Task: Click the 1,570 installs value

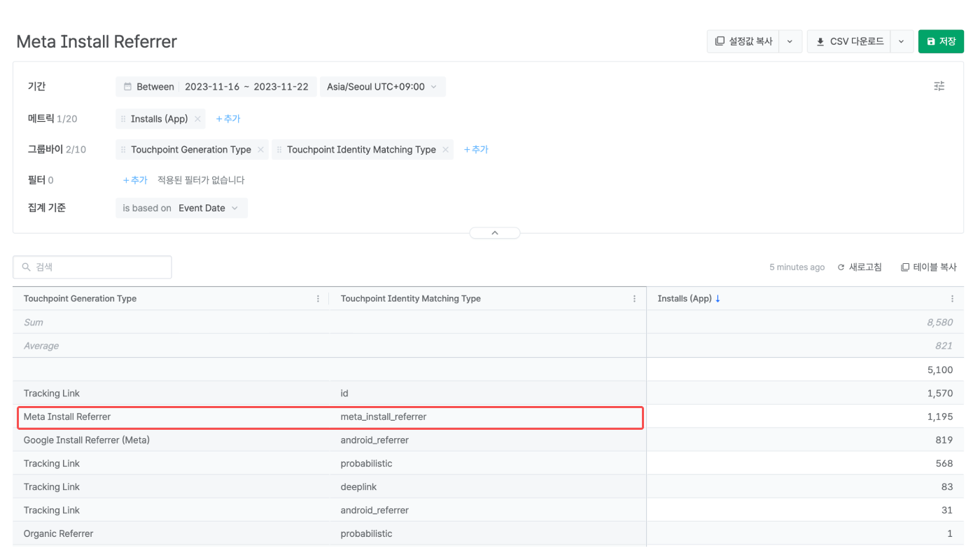Action: 939,393
